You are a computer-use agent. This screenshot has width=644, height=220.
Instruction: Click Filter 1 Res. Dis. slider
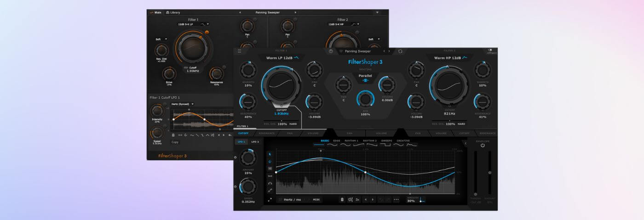tap(281, 121)
